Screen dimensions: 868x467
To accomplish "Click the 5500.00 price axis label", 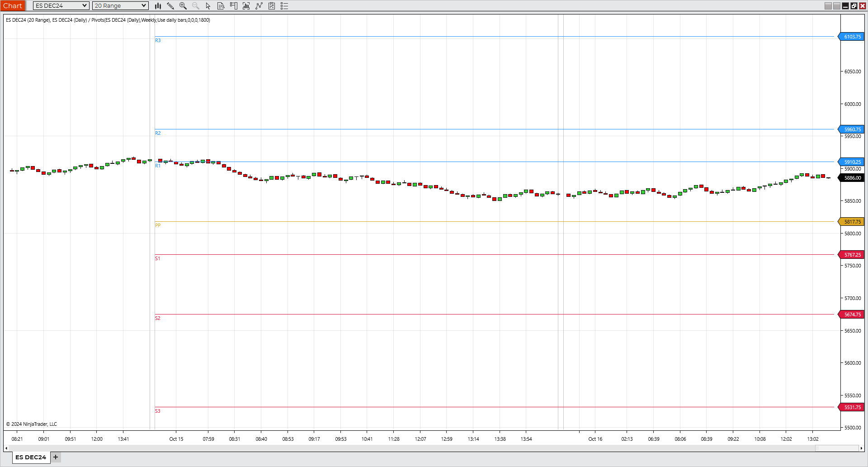I will point(853,428).
